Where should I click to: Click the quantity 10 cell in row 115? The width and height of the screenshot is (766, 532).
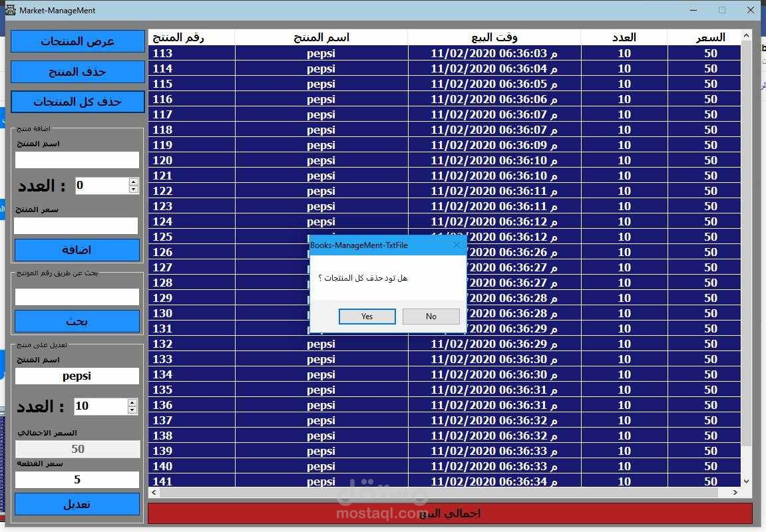tap(624, 84)
